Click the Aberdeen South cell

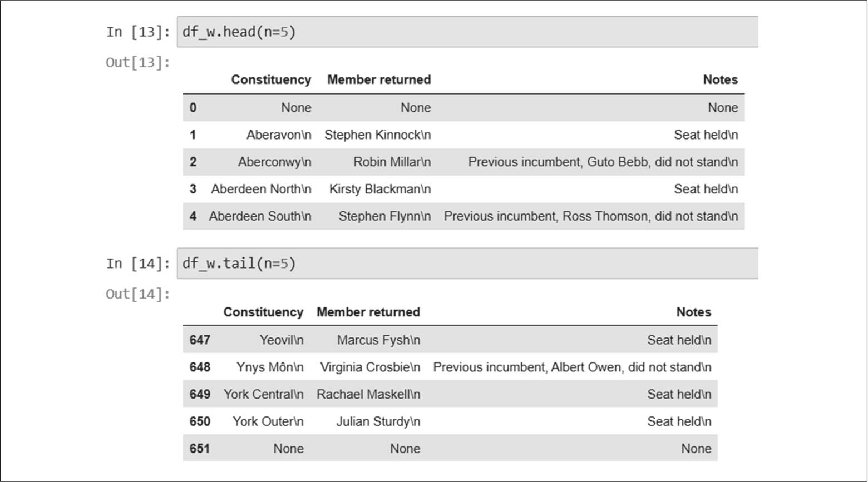point(260,217)
